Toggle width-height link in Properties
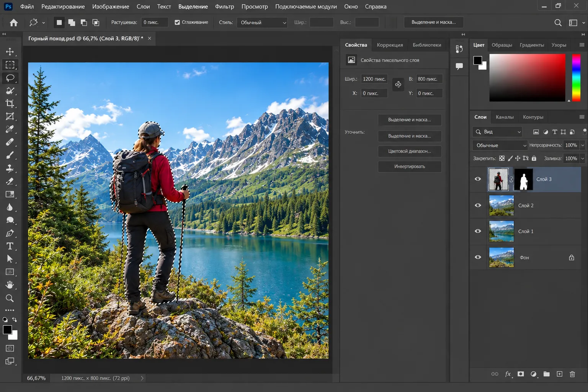The height and width of the screenshot is (392, 588). [x=398, y=84]
